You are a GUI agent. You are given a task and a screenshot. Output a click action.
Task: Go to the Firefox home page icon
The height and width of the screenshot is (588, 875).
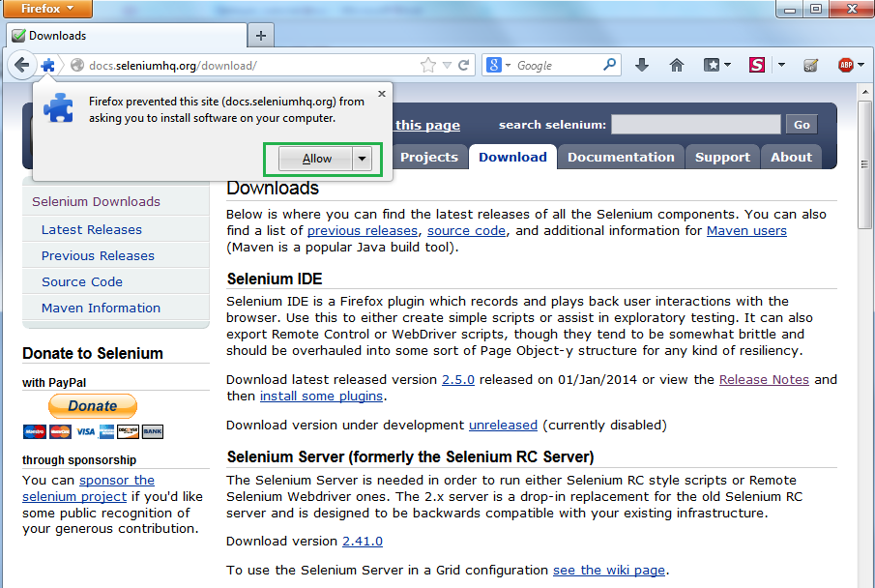tap(677, 66)
